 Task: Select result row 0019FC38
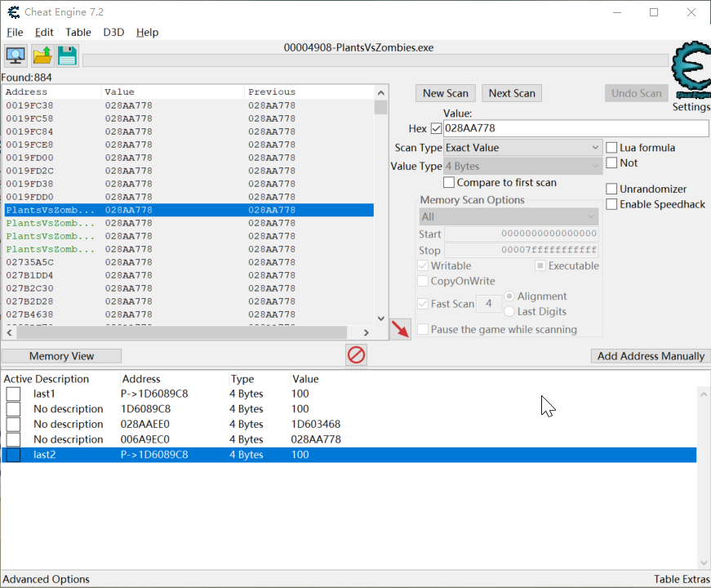[189, 105]
